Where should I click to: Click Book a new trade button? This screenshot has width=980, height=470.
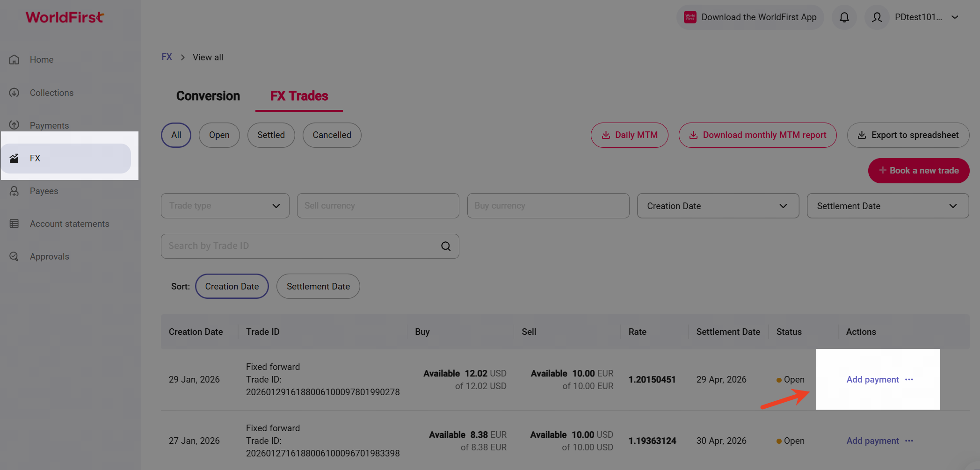click(918, 171)
